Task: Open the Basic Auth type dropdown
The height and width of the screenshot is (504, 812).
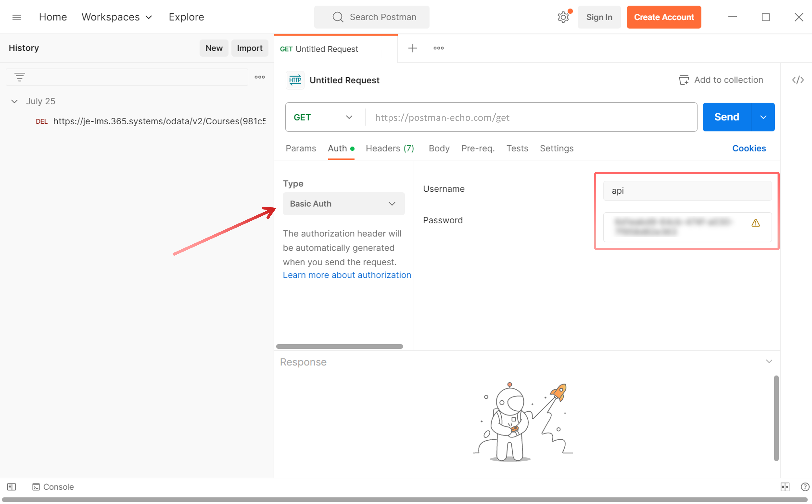Action: click(x=344, y=204)
